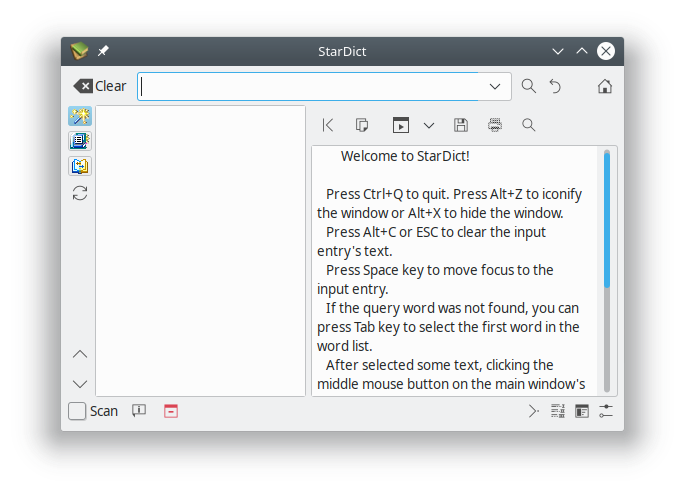The width and height of the screenshot is (685, 492).
Task: Print definition using the printer icon
Action: 495,125
